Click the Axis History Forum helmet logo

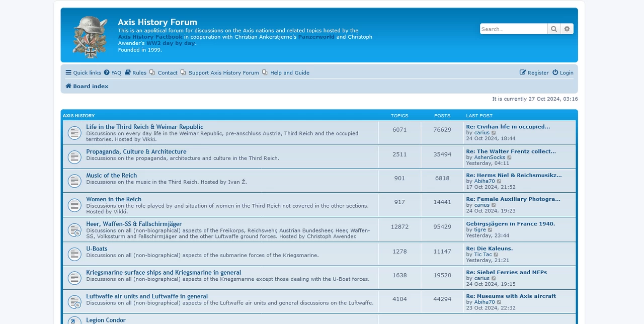90,37
